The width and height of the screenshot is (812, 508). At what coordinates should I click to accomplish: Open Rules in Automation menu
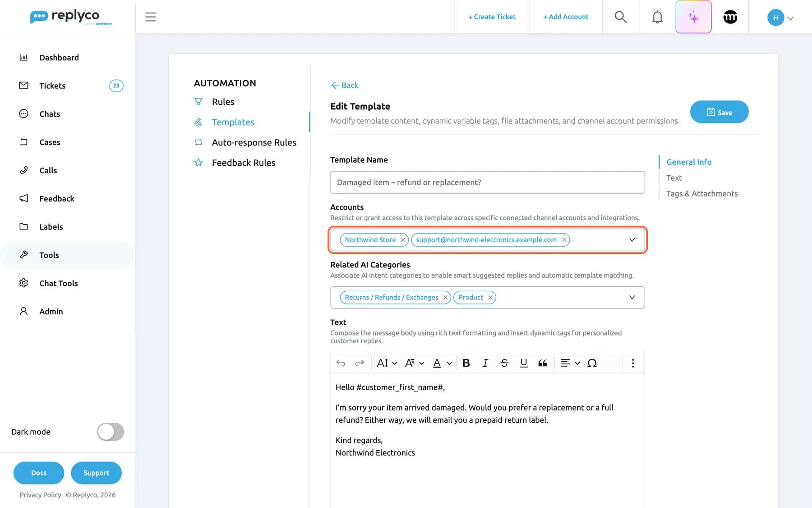pos(223,102)
